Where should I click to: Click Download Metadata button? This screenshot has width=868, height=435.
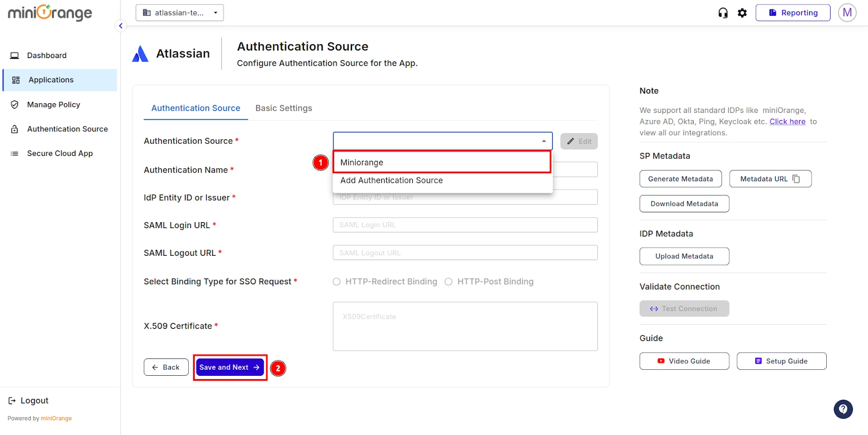tap(684, 204)
